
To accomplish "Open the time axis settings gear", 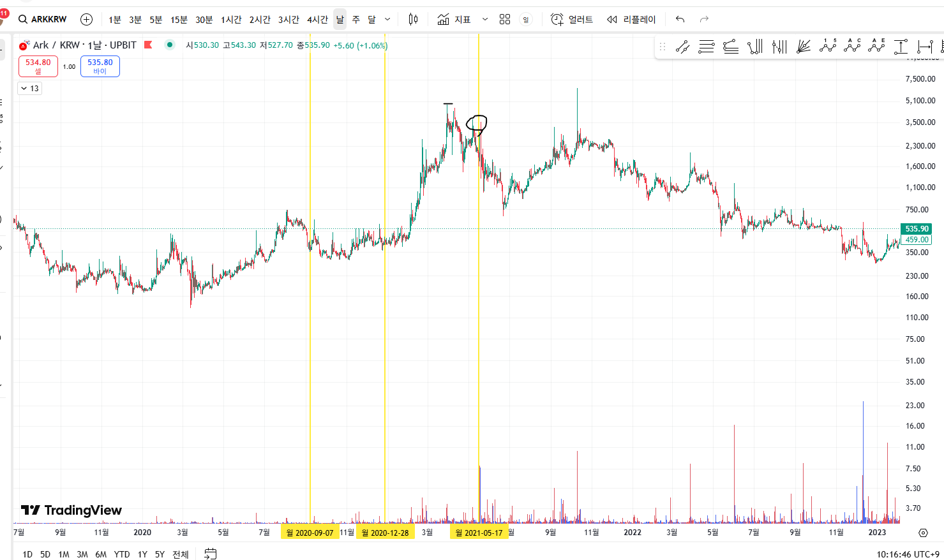I will [923, 533].
